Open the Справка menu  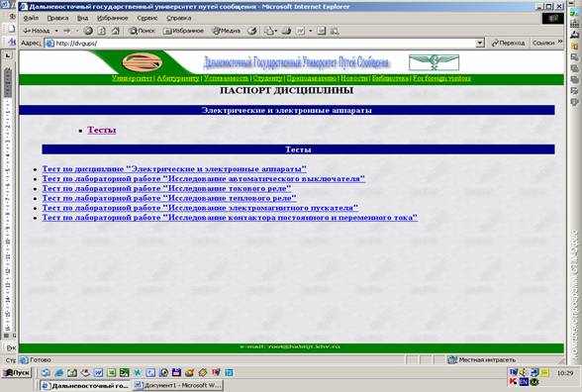(178, 18)
